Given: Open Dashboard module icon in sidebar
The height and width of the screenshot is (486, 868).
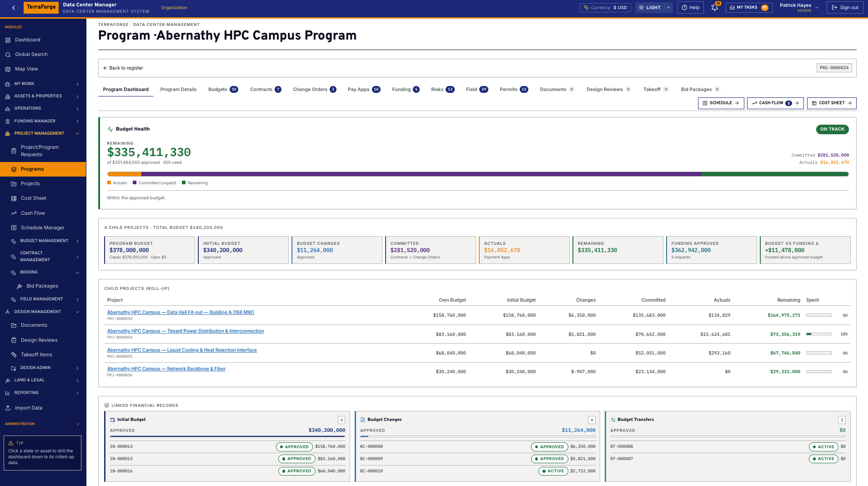Looking at the screenshot, I should (8, 40).
